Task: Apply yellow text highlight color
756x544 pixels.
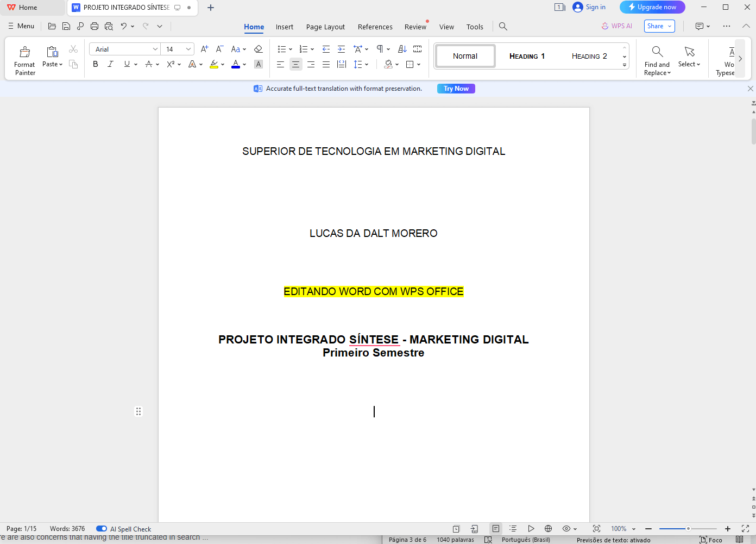Action: coord(214,64)
